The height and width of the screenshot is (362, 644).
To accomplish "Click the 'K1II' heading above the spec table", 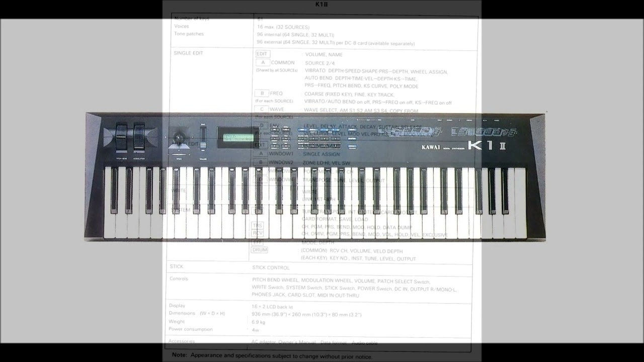I will pos(321,5).
